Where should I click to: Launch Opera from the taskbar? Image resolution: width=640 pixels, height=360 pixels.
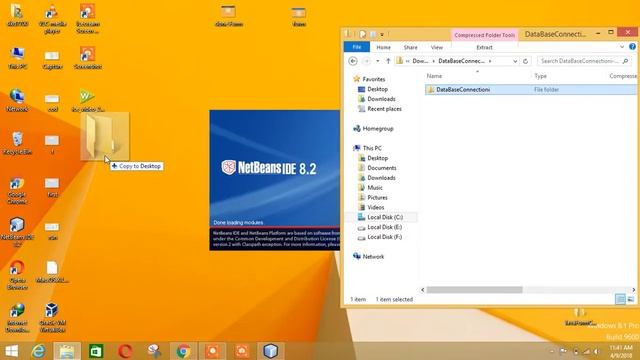tap(125, 351)
